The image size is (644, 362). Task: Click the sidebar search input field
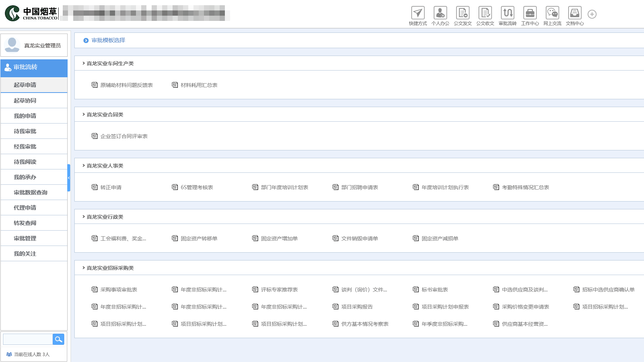(x=28, y=339)
